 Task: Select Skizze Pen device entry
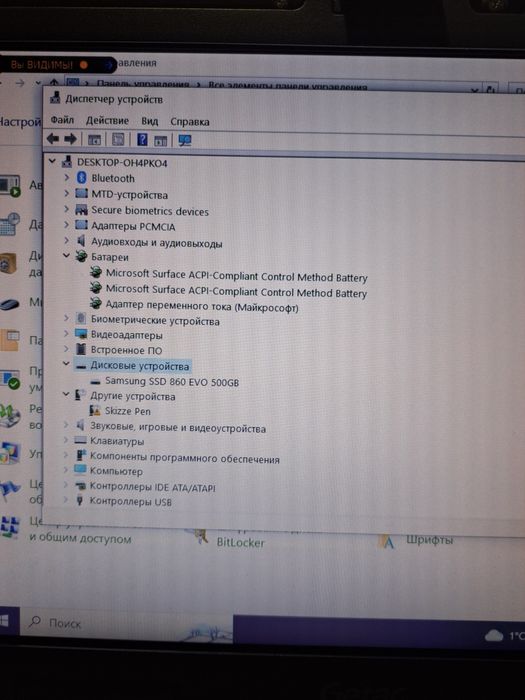coord(127,411)
